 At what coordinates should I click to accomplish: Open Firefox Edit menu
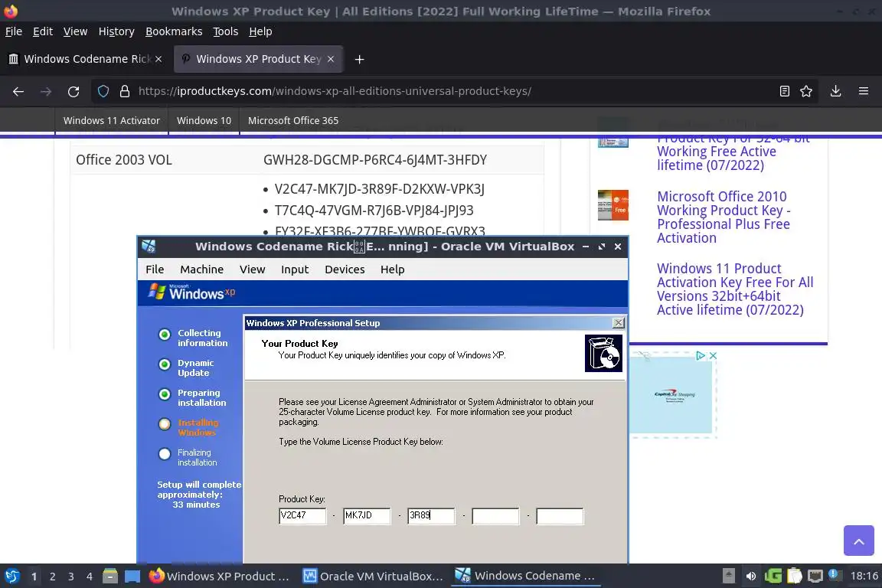(x=43, y=31)
